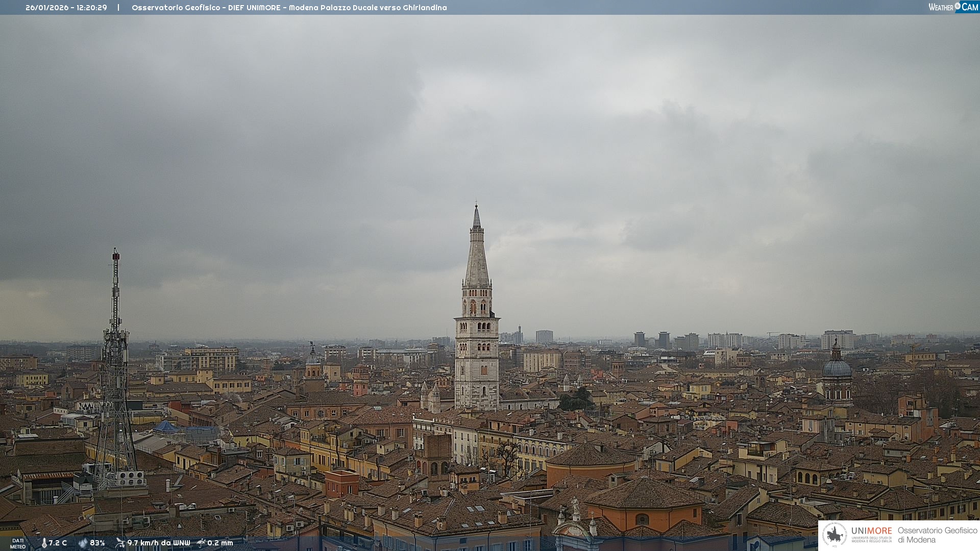The width and height of the screenshot is (980, 551).
Task: Click Osservatorio Geofisico di Modena text
Action: point(937,535)
